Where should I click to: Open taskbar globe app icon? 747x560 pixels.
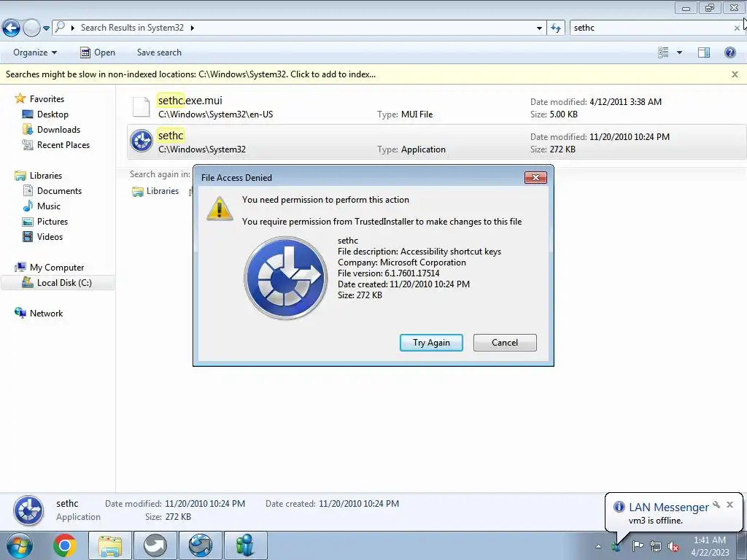pyautogui.click(x=200, y=545)
